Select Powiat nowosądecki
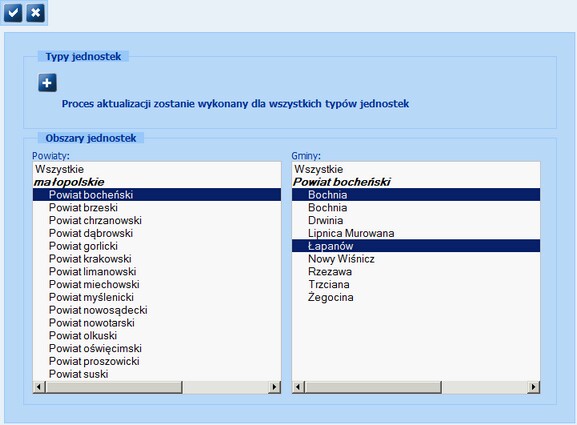The height and width of the screenshot is (425, 577). tap(157, 310)
